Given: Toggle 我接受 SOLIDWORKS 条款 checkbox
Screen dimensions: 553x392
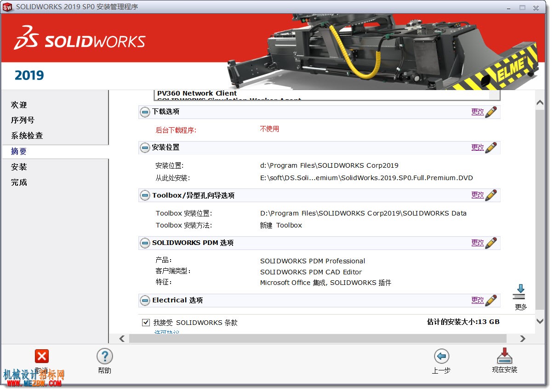Looking at the screenshot, I should pos(146,323).
